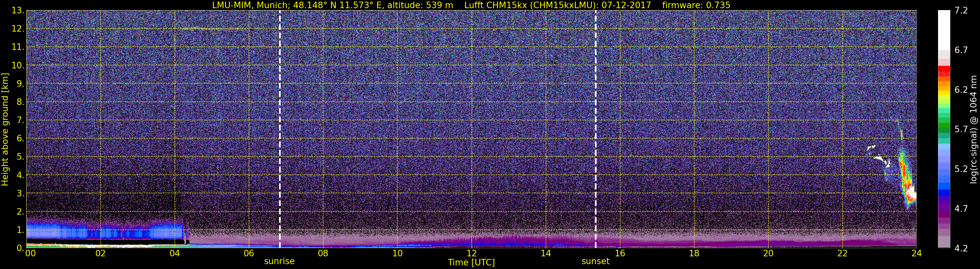The height and width of the screenshot is (269, 980).
Task: Click coordinates "48.148° N 11.573° E" in title
Action: (x=339, y=5)
